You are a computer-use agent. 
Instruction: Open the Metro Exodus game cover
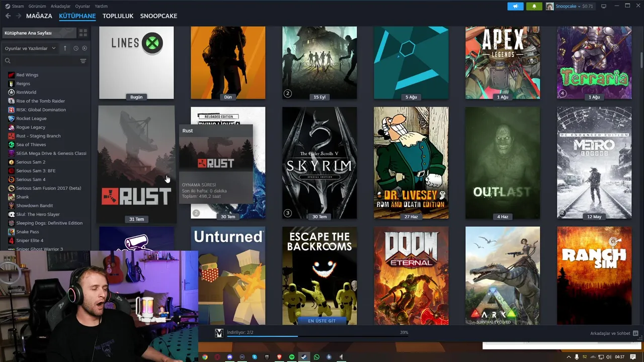[x=594, y=163]
